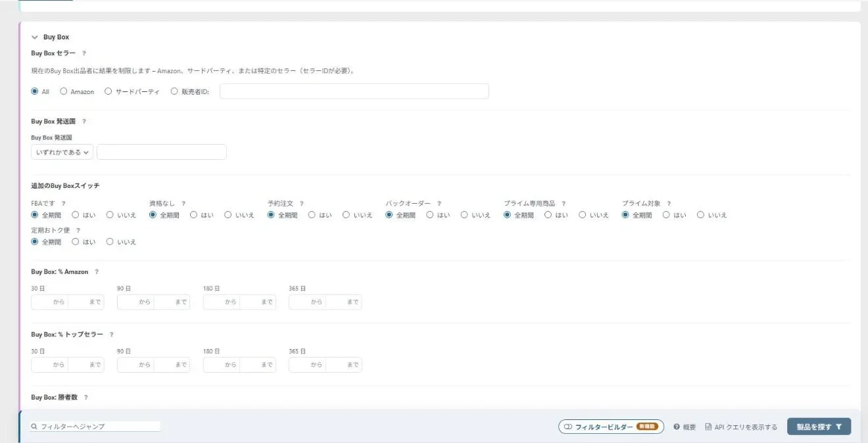
Task: Select the Amazon Buy Box seller option
Action: pyautogui.click(x=64, y=92)
